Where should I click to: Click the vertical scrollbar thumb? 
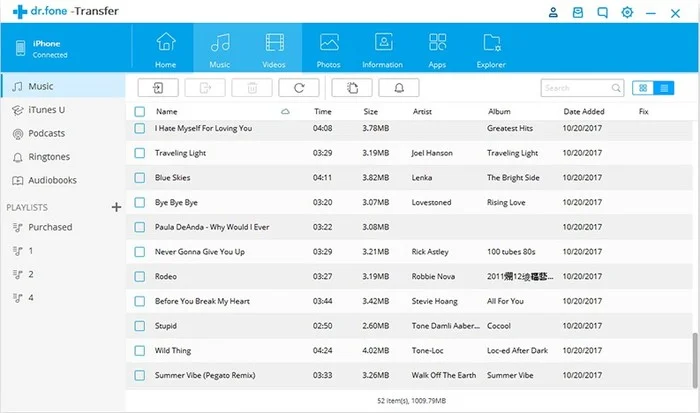click(x=695, y=360)
